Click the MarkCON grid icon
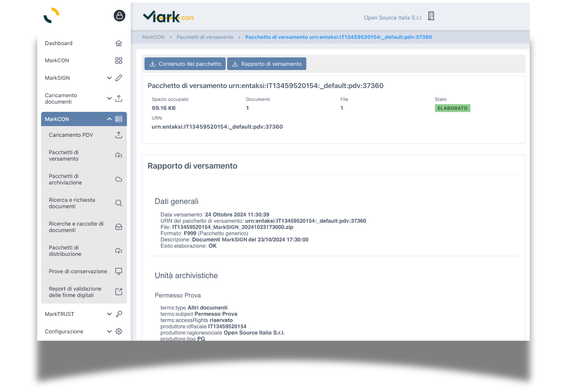Viewport: 567px width, 392px height. pyautogui.click(x=119, y=60)
